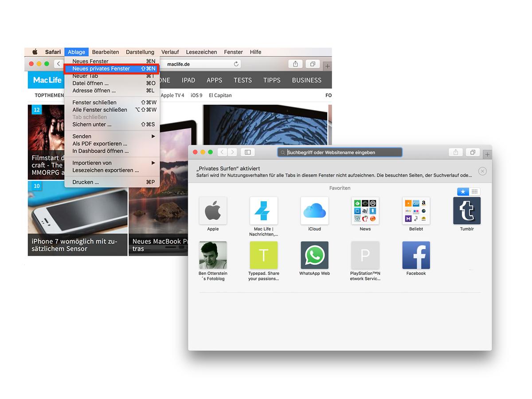
Task: Open the Apple menu in the menu bar
Action: (x=35, y=52)
